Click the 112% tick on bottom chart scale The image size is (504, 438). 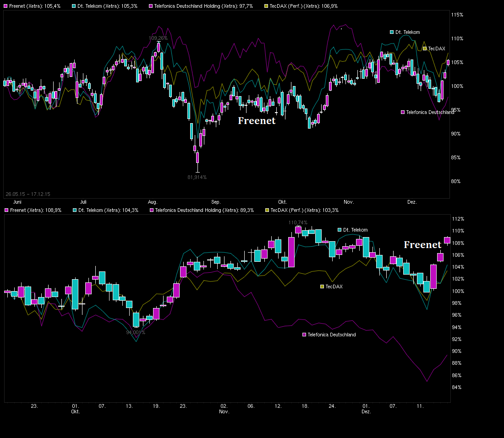click(458, 219)
